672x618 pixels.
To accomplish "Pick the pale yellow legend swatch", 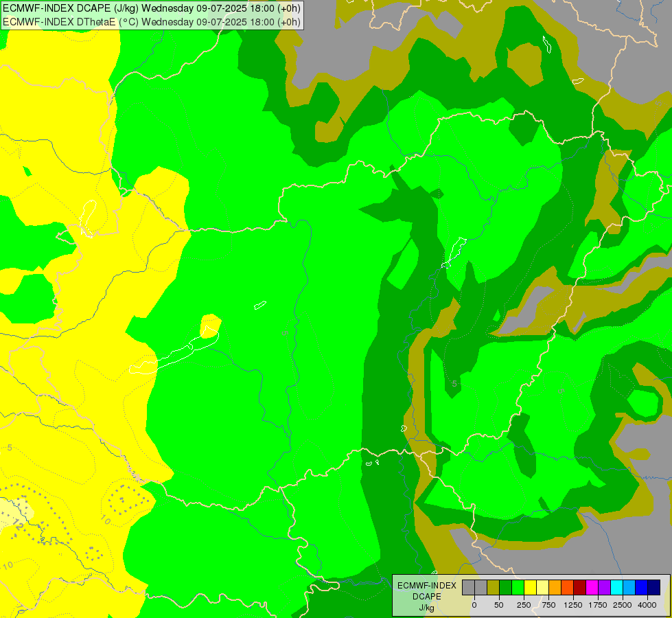I will (x=542, y=587).
